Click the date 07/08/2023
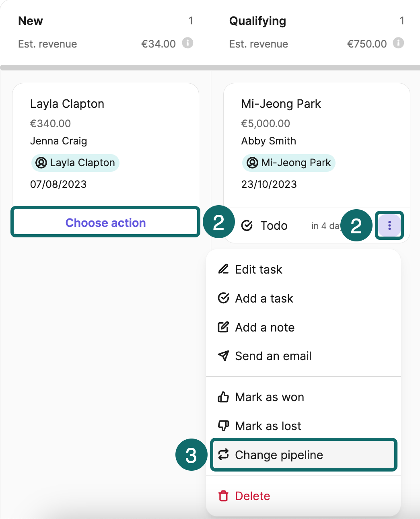This screenshot has height=519, width=420. point(58,184)
